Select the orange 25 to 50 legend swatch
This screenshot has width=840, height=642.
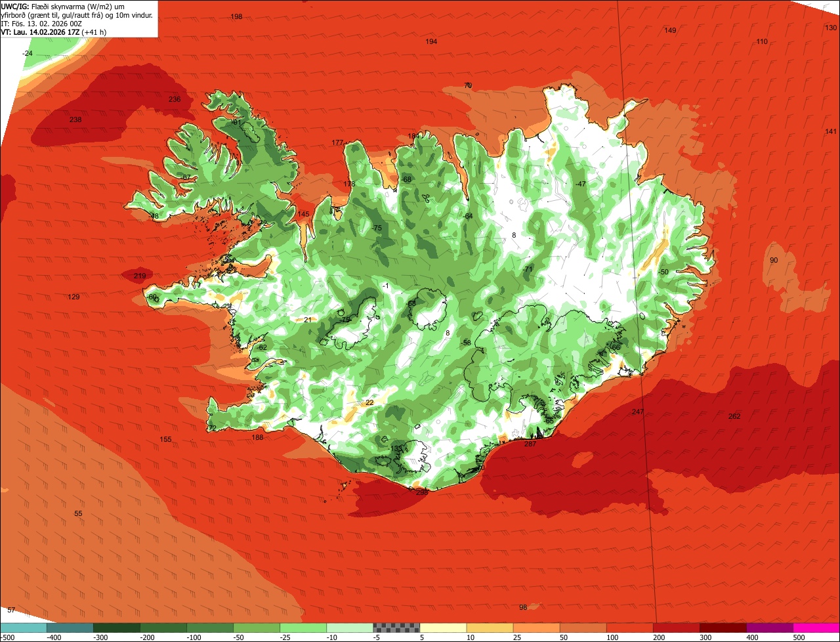536,628
